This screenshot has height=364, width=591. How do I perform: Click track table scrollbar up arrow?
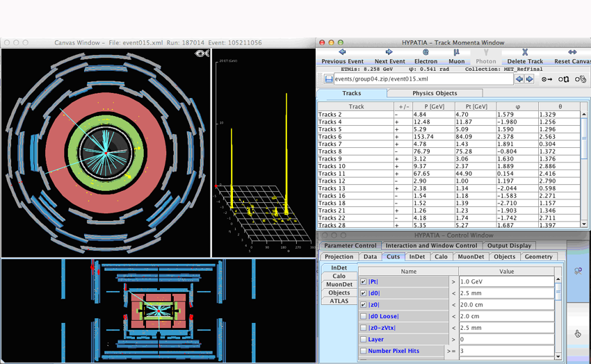(x=584, y=114)
